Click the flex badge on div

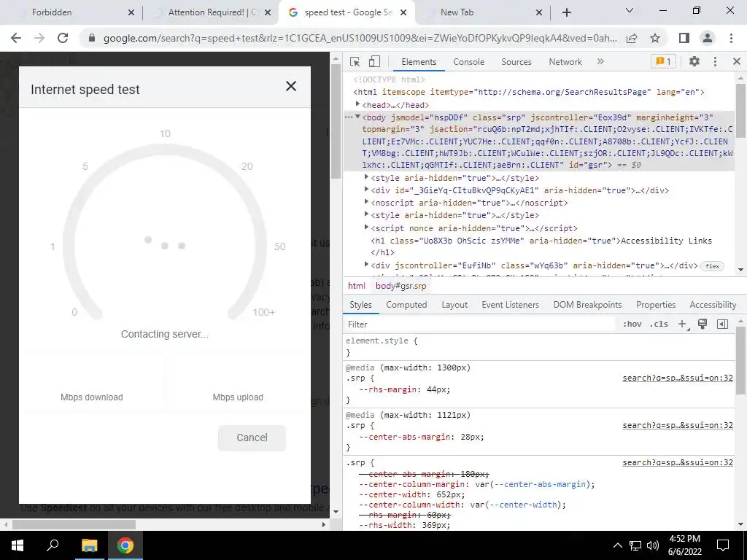tap(712, 266)
